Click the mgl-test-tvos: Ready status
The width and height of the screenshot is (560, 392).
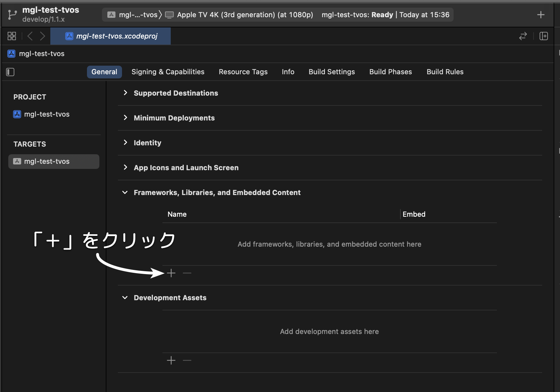pyautogui.click(x=357, y=15)
